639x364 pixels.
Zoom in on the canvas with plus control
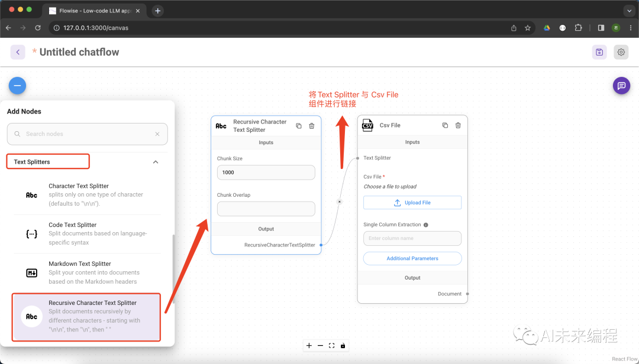point(309,346)
